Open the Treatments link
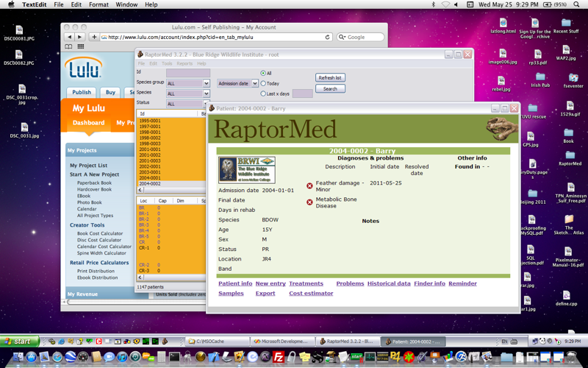Screen dimensions: 588x368 pyautogui.click(x=306, y=283)
